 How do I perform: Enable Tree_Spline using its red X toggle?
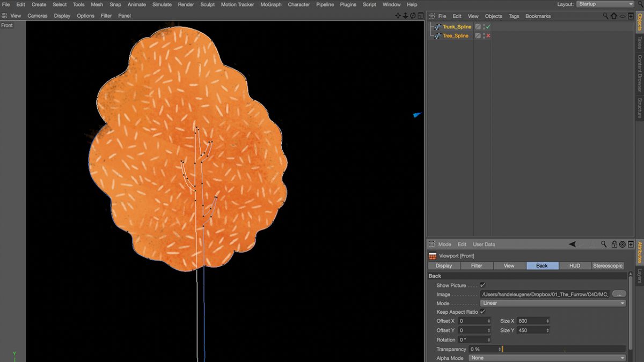tap(488, 36)
